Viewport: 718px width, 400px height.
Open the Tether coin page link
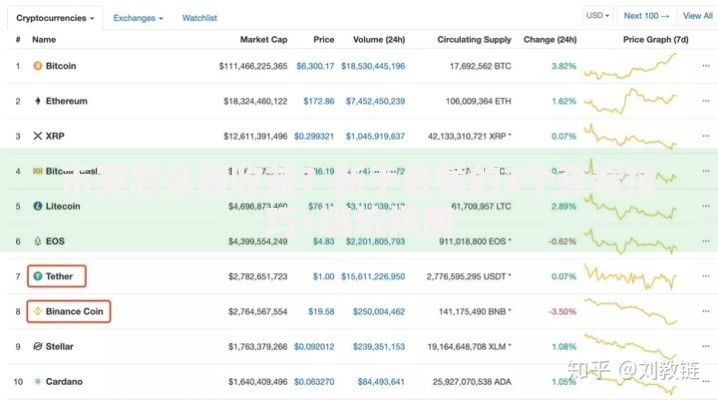pos(59,276)
